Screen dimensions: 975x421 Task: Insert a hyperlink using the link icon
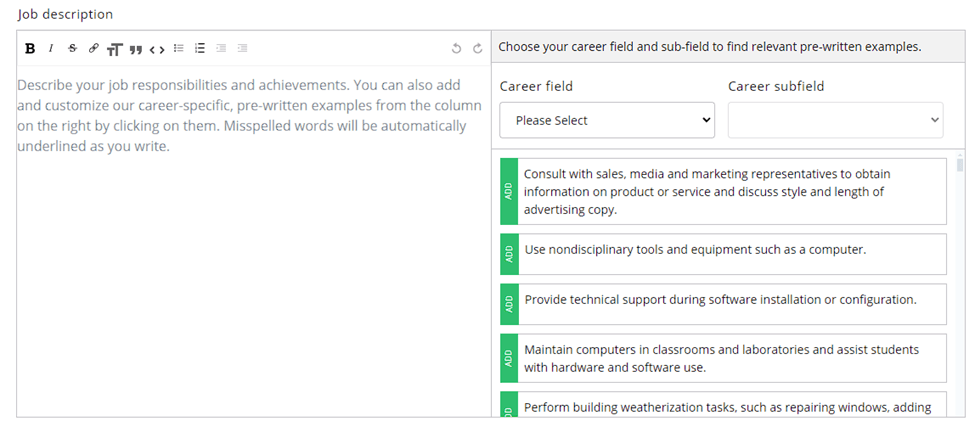click(x=93, y=48)
